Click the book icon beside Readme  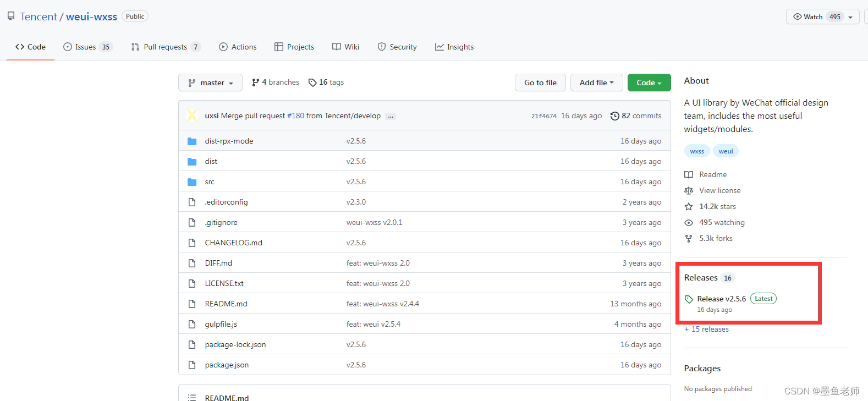tap(689, 175)
